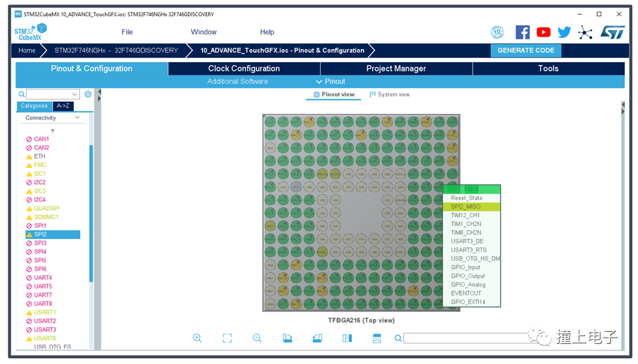Viewport: 638px width, 364px height.
Task: Open the Window menu
Action: click(x=203, y=32)
